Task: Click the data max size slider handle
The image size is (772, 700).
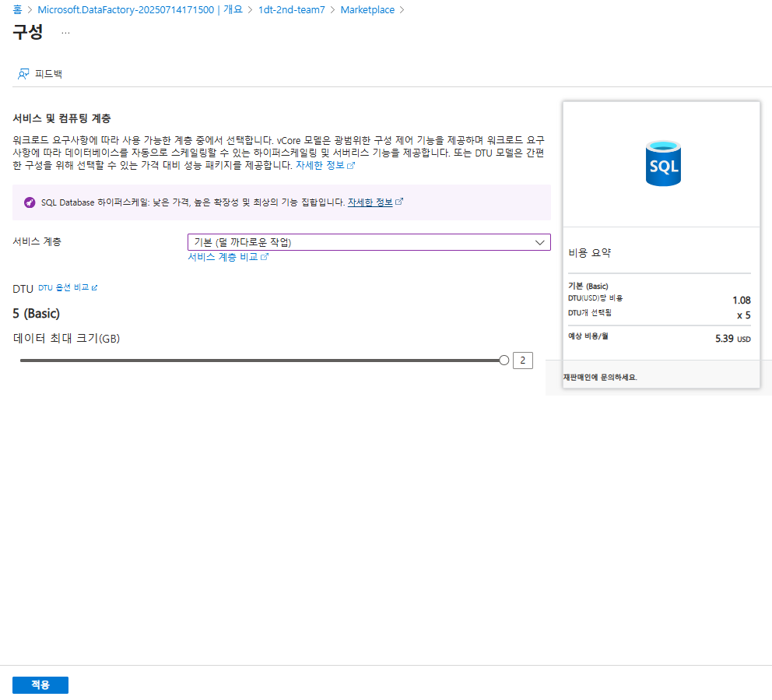Action: pyautogui.click(x=504, y=361)
